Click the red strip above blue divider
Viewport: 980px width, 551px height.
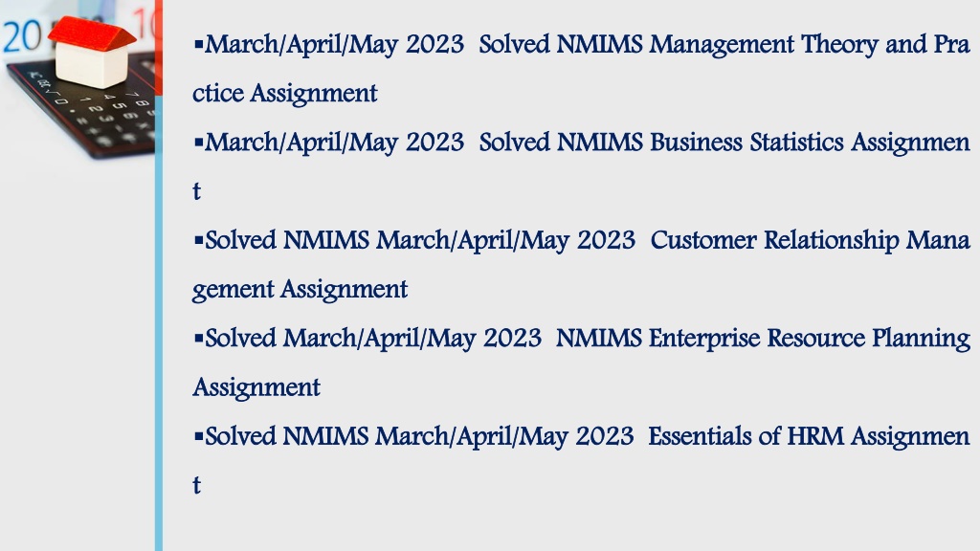tap(159, 48)
